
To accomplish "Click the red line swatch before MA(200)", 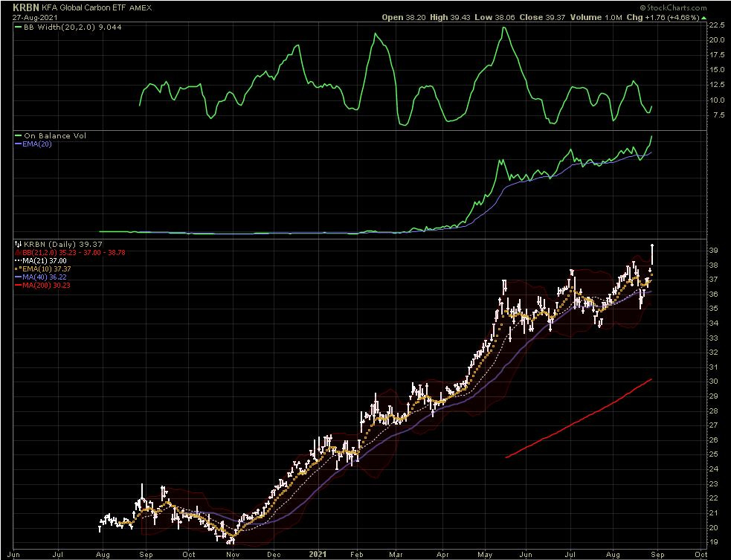I will [x=18, y=286].
